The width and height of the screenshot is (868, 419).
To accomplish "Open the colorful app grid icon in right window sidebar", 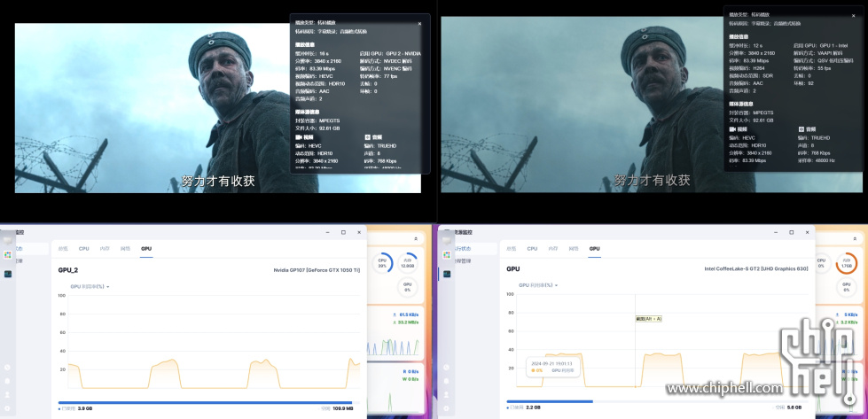I will click(x=447, y=255).
